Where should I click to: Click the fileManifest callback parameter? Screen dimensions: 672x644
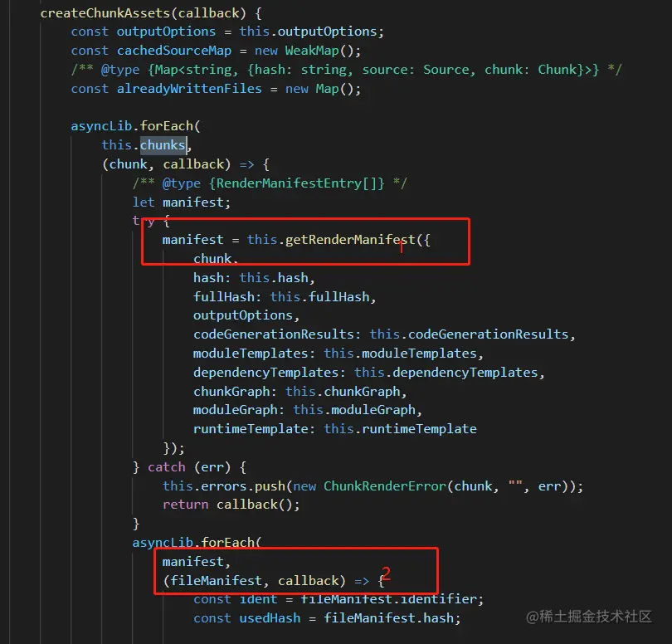[x=216, y=581]
